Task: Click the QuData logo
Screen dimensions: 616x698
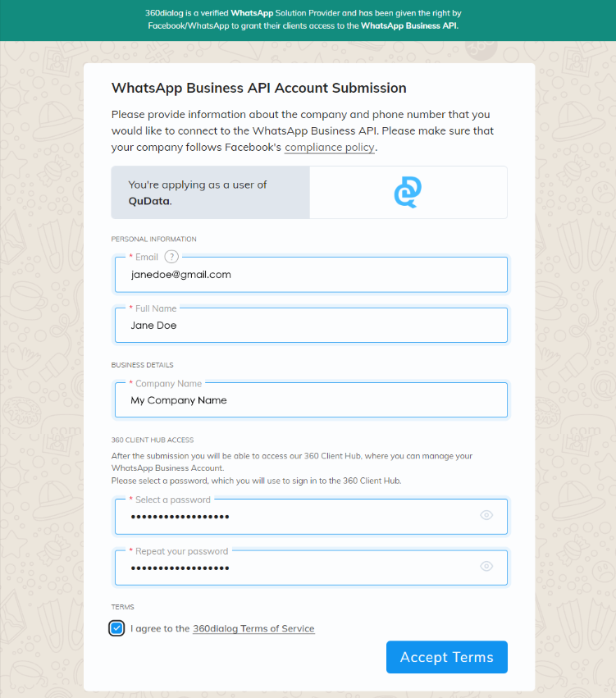Action: [x=408, y=192]
